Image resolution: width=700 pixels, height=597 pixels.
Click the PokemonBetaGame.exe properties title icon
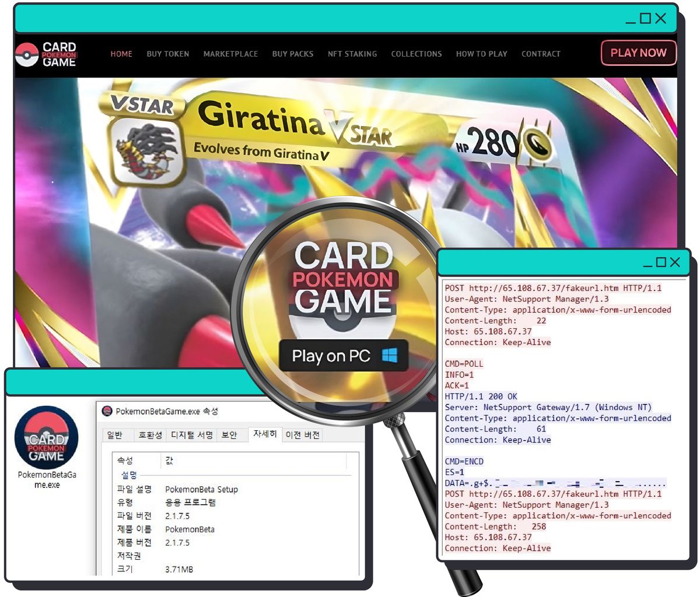[107, 411]
